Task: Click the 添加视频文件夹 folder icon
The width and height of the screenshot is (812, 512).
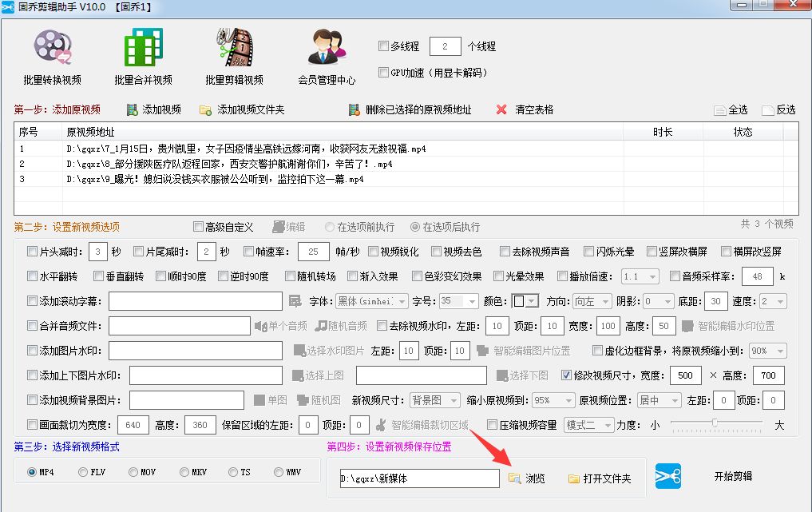Action: point(205,110)
